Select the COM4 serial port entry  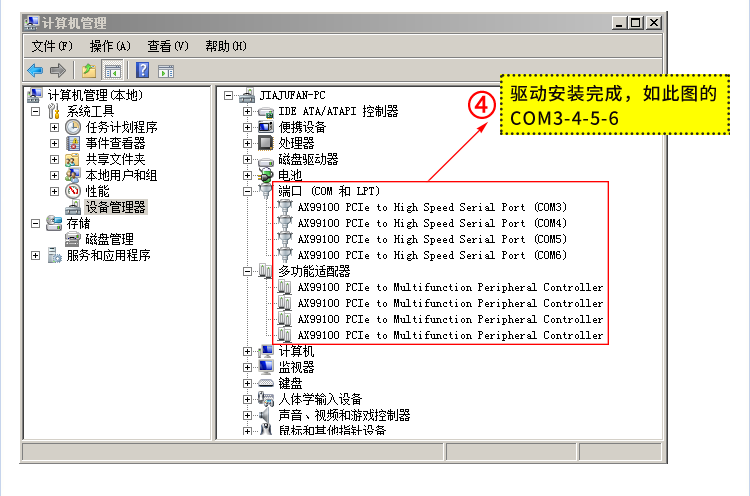(x=432, y=223)
